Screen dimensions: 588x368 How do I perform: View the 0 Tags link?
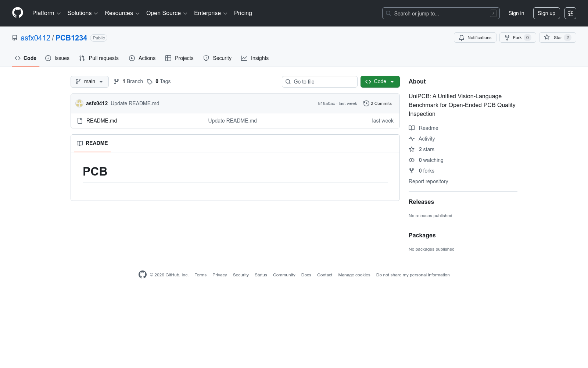[x=159, y=81]
